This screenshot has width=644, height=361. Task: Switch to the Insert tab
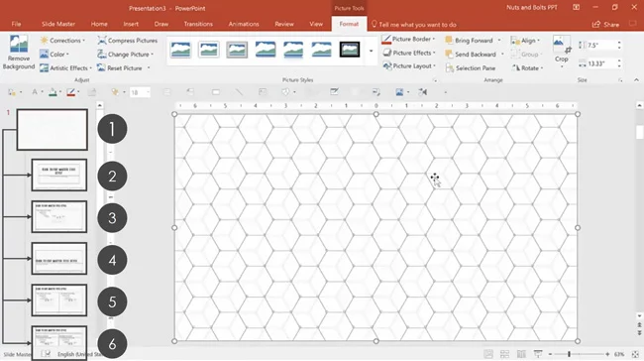[x=131, y=24]
